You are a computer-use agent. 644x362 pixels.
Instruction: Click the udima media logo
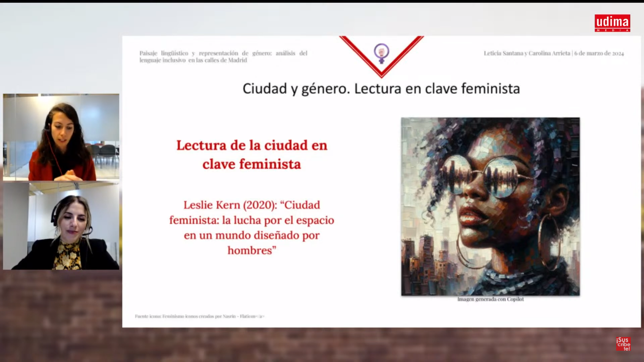(612, 23)
